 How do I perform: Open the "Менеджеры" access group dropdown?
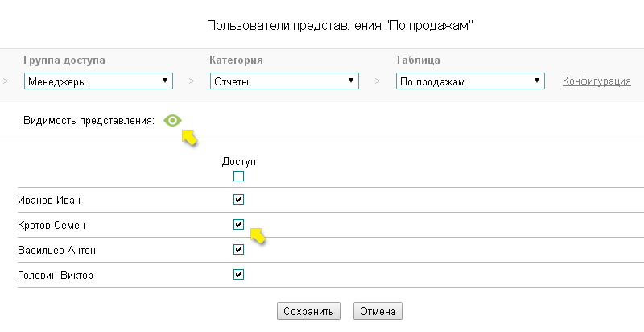(x=97, y=81)
